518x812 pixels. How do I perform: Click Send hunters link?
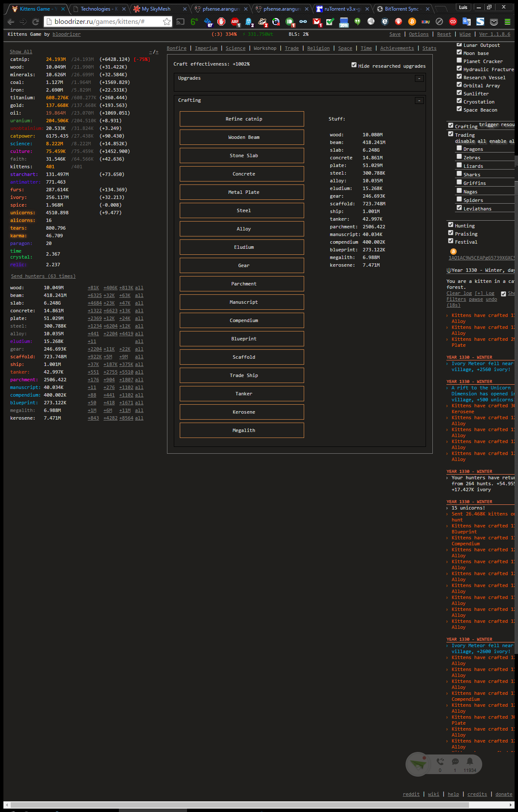[43, 276]
